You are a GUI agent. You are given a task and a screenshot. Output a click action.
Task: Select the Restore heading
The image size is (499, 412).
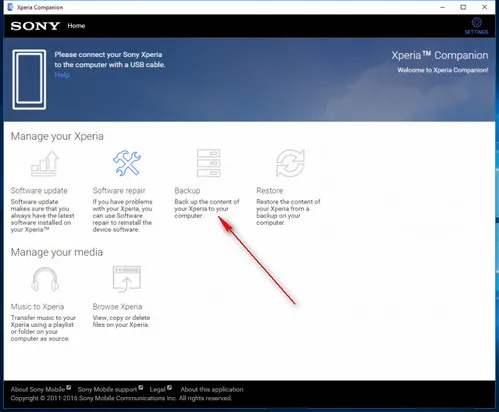pos(270,191)
